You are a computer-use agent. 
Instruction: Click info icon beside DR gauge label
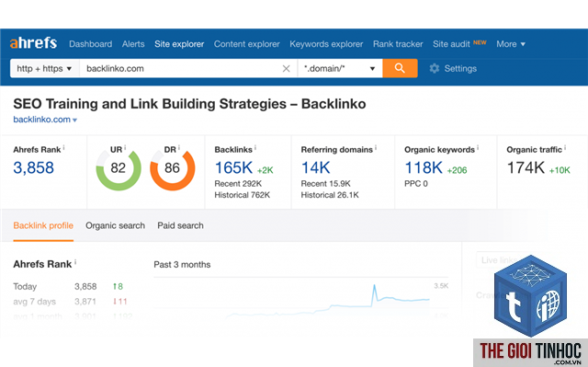179,147
